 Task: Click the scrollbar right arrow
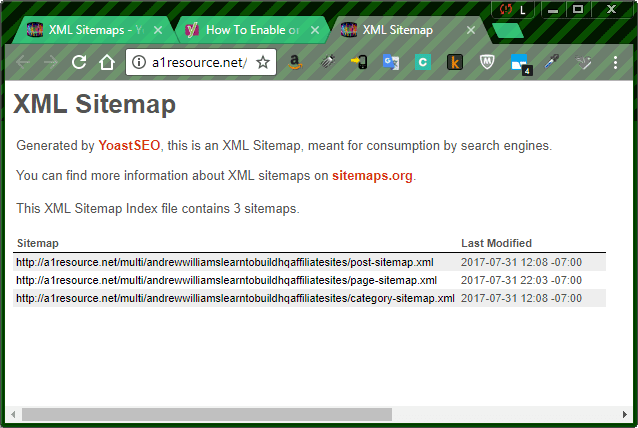point(625,415)
